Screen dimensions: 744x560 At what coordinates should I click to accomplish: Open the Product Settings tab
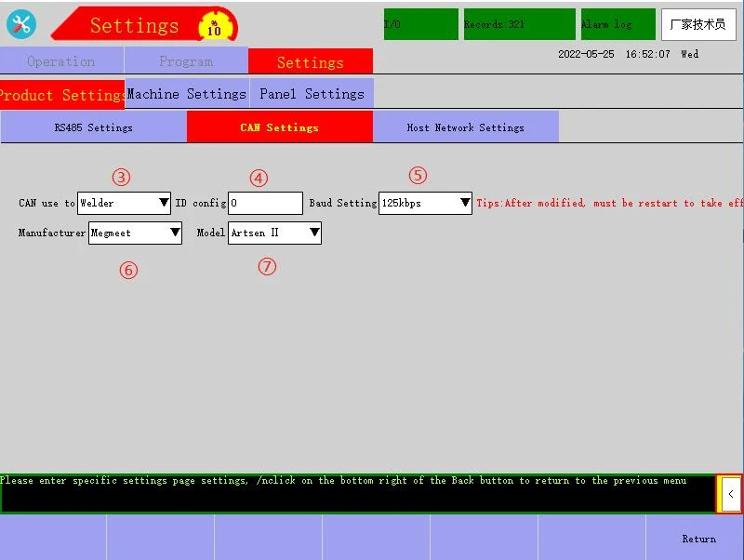coord(62,95)
